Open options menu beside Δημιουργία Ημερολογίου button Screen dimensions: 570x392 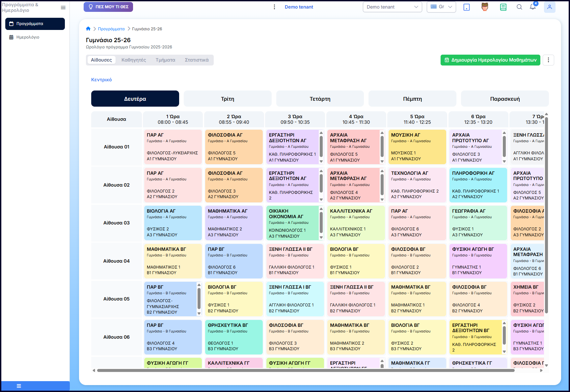[548, 60]
